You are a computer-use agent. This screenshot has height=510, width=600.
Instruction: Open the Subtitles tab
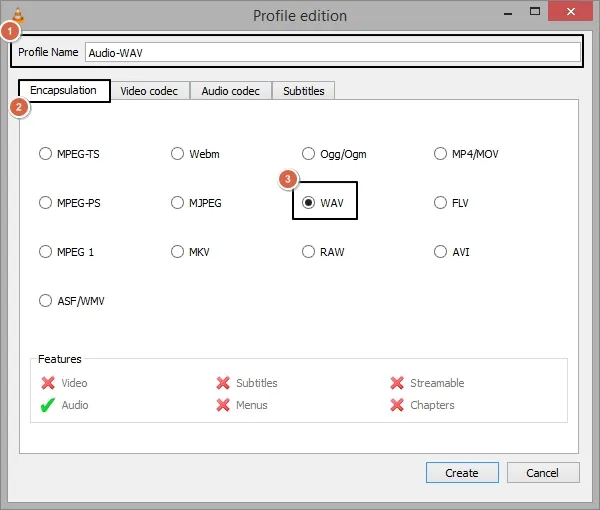[x=303, y=91]
